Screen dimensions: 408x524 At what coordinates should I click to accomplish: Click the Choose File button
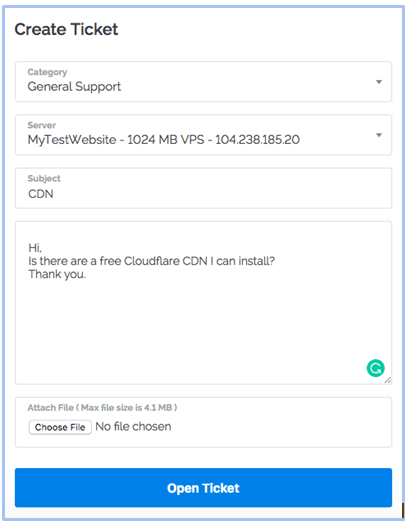click(60, 427)
